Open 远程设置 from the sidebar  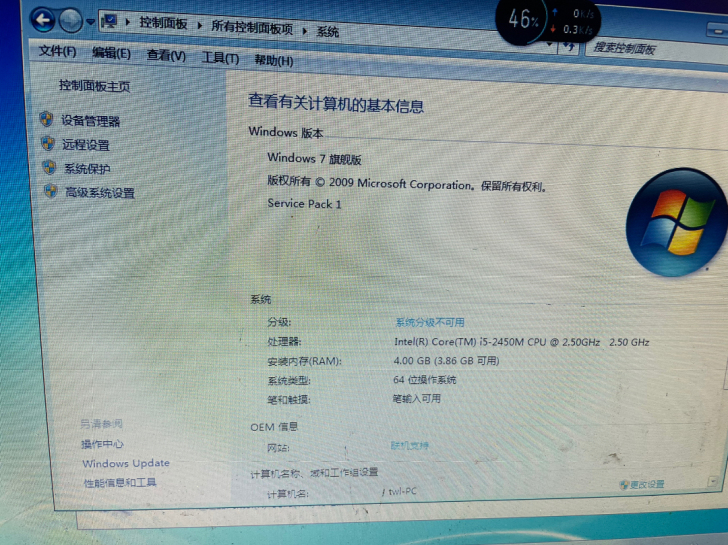pyautogui.click(x=86, y=145)
